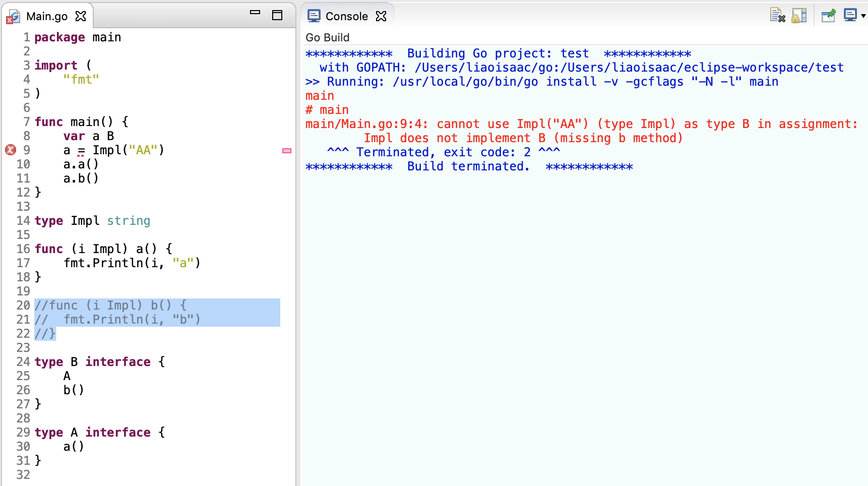Click the Main.go file icon in tab

13,17
